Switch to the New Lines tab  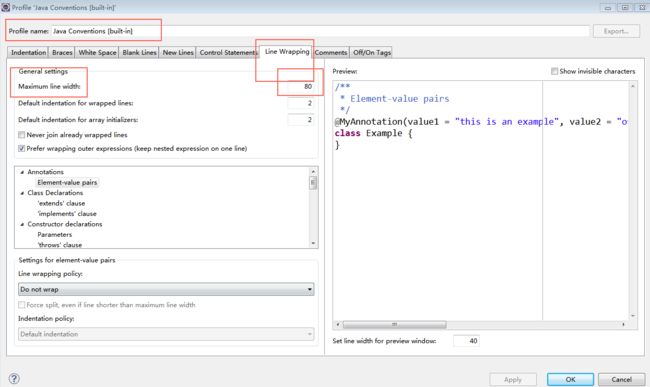[x=178, y=52]
